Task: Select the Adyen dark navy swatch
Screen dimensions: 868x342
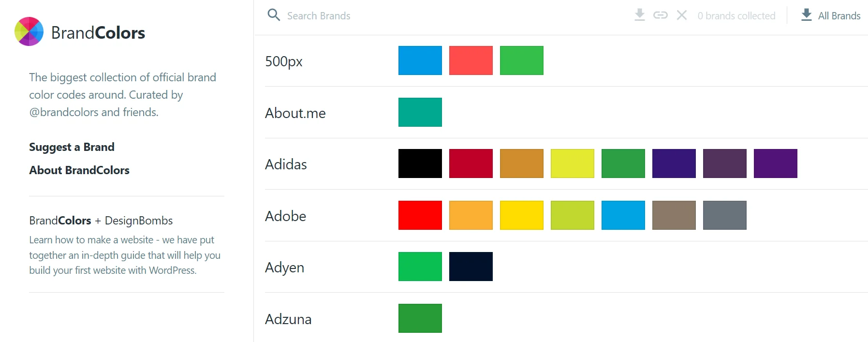Action: (x=471, y=267)
